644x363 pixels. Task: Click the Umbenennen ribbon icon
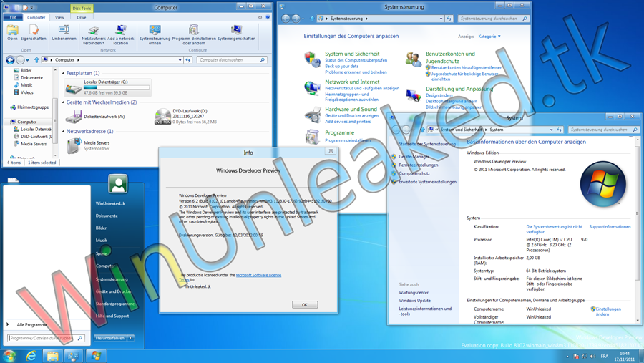point(64,33)
